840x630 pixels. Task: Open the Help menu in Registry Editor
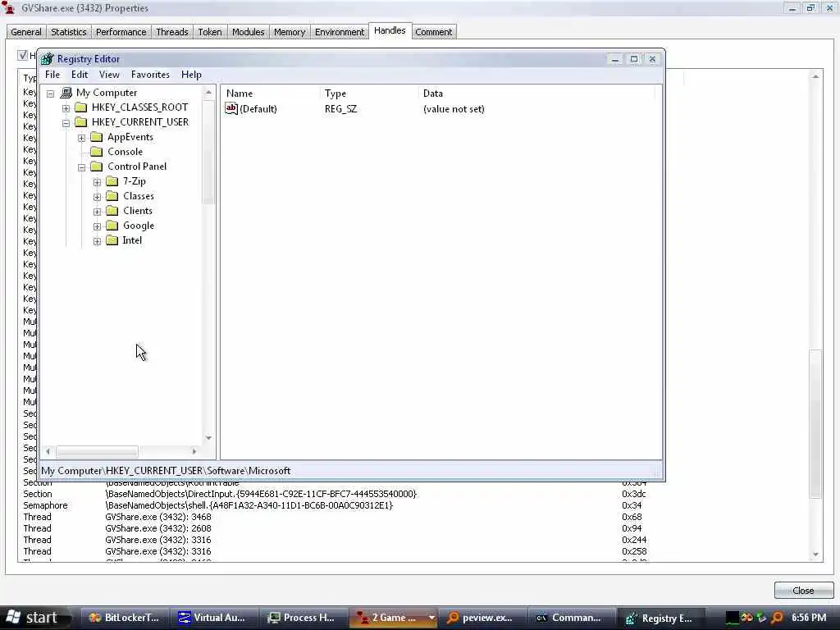click(x=191, y=75)
